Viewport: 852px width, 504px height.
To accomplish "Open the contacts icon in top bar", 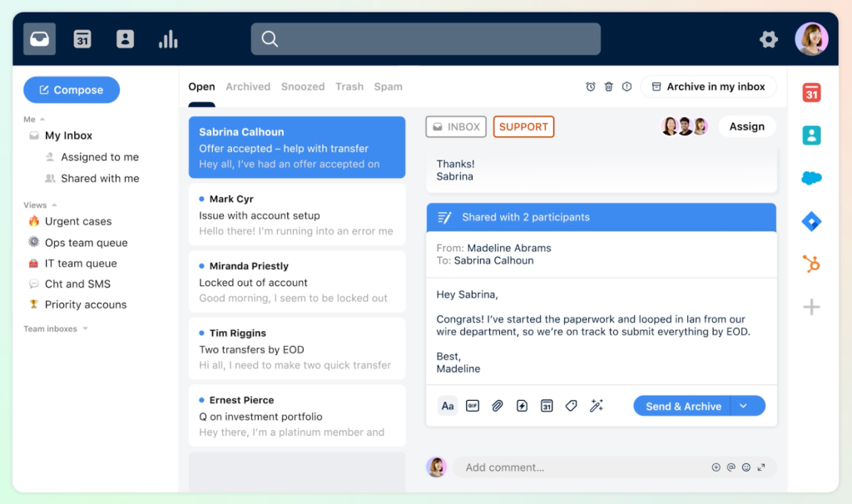I will 125,39.
